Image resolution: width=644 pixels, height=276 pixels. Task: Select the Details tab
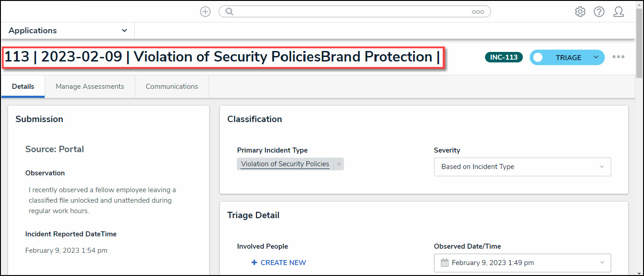[23, 87]
